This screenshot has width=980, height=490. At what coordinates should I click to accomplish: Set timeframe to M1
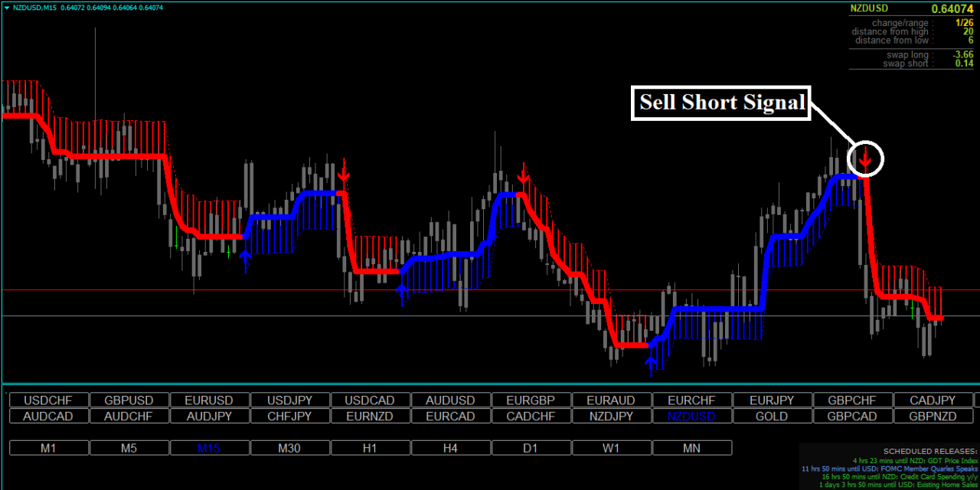point(49,448)
